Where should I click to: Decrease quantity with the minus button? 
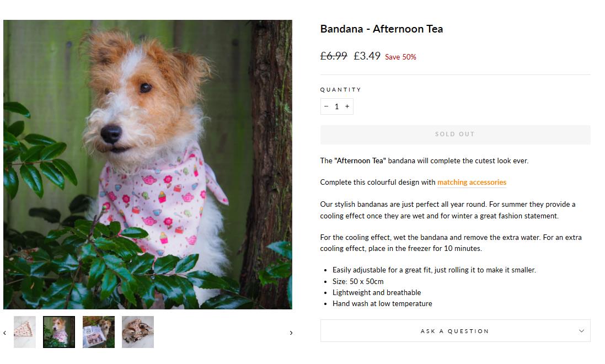[x=326, y=106]
